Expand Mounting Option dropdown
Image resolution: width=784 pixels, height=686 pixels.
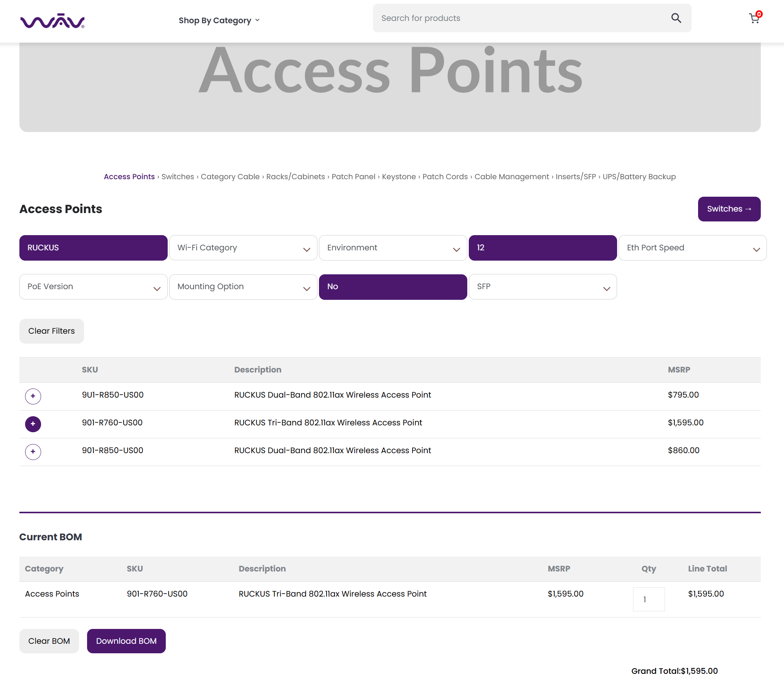coord(243,287)
